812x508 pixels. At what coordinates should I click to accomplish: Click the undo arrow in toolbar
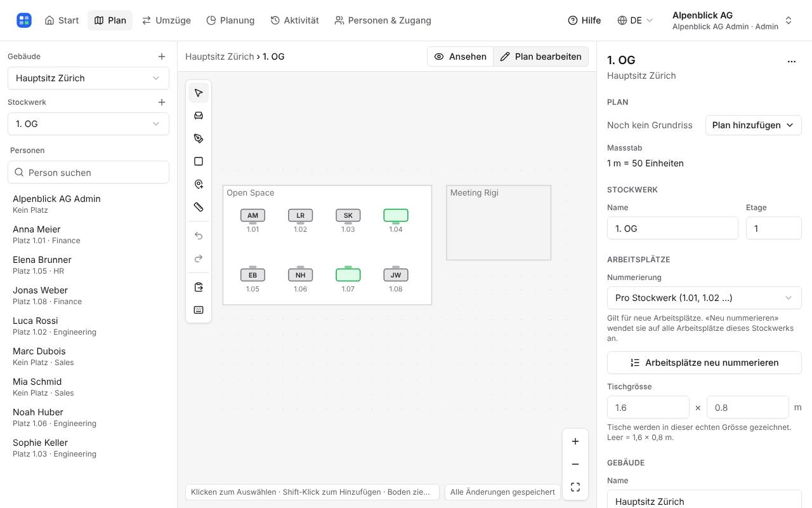199,236
